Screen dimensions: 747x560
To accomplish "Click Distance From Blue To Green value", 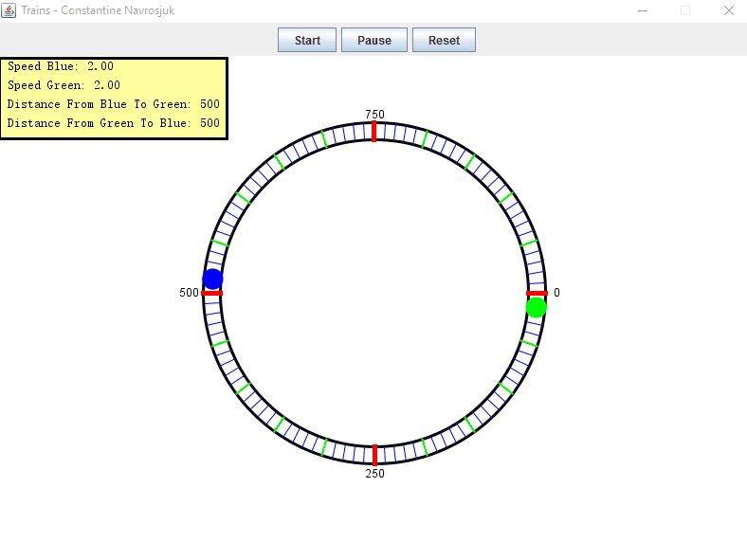I will point(210,104).
